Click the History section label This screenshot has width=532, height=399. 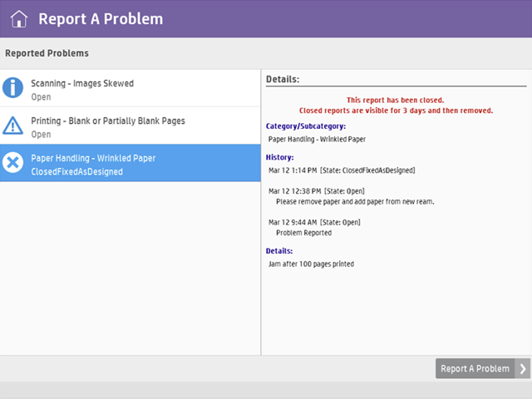[x=279, y=157]
